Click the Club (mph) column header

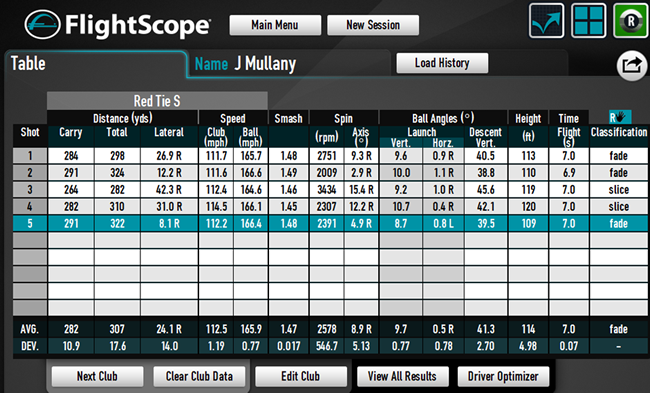click(216, 137)
